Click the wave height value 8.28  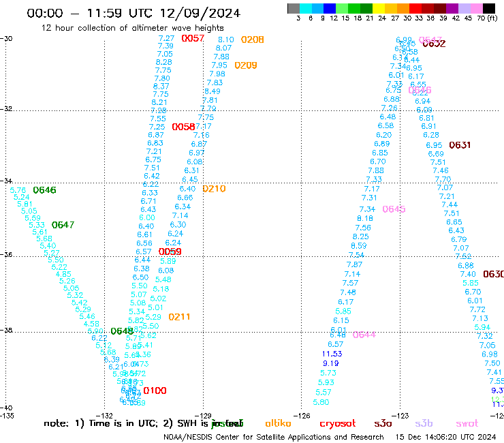coord(164,62)
